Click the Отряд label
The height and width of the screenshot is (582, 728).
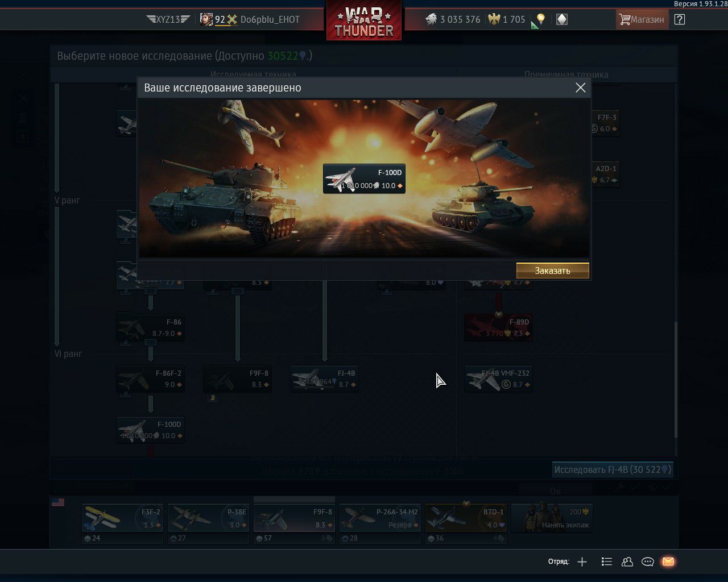point(559,562)
